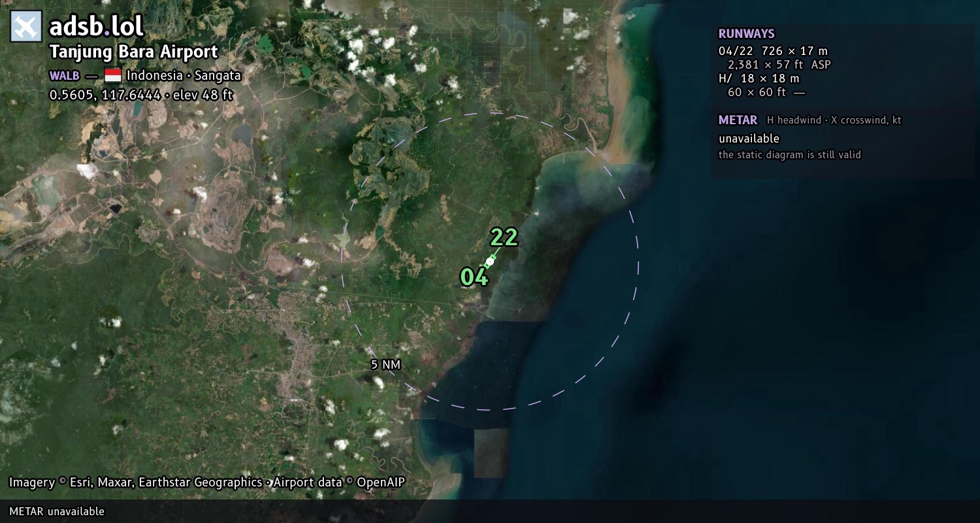Click the bottom 'METAR unavailable' status bar

(490, 511)
